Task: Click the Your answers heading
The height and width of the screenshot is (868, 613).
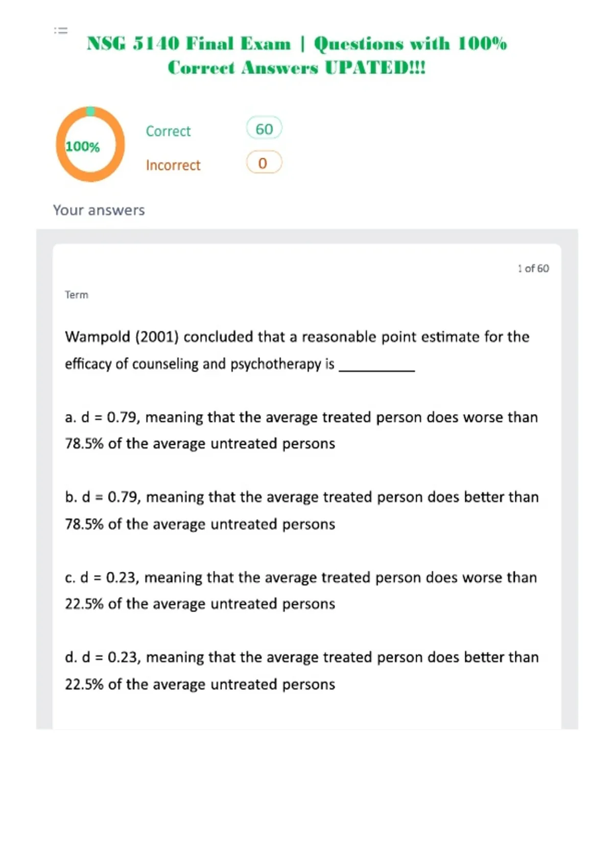Action: click(x=99, y=210)
